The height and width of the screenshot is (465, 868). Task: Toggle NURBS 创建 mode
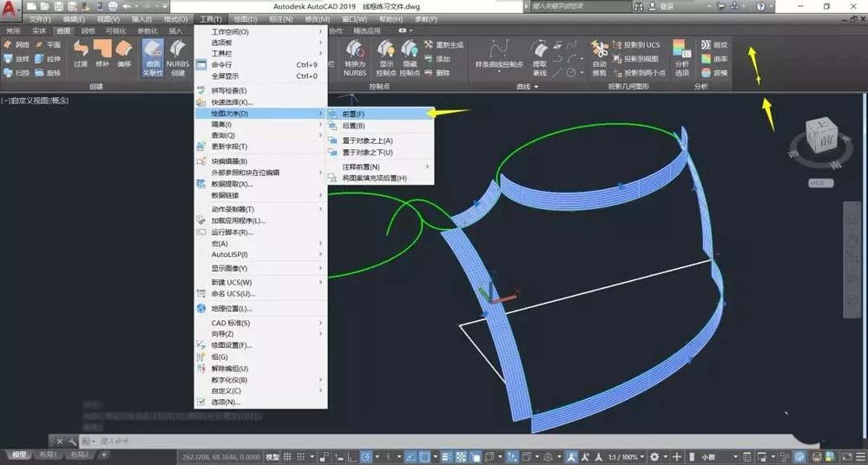coord(178,57)
